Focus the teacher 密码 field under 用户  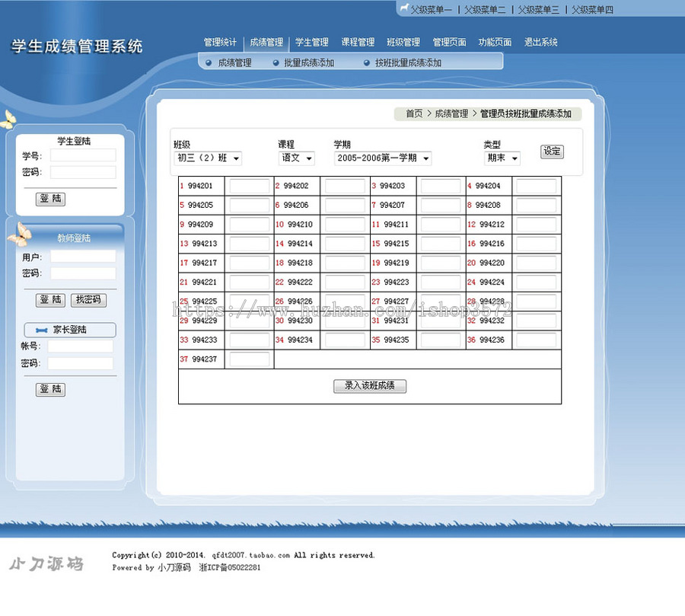tap(83, 273)
